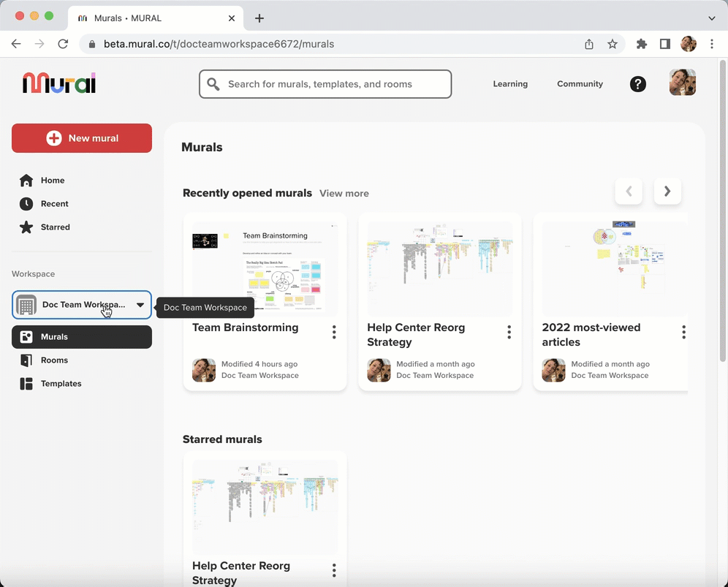Go to Starred in the sidebar
This screenshot has width=728, height=587.
[55, 227]
